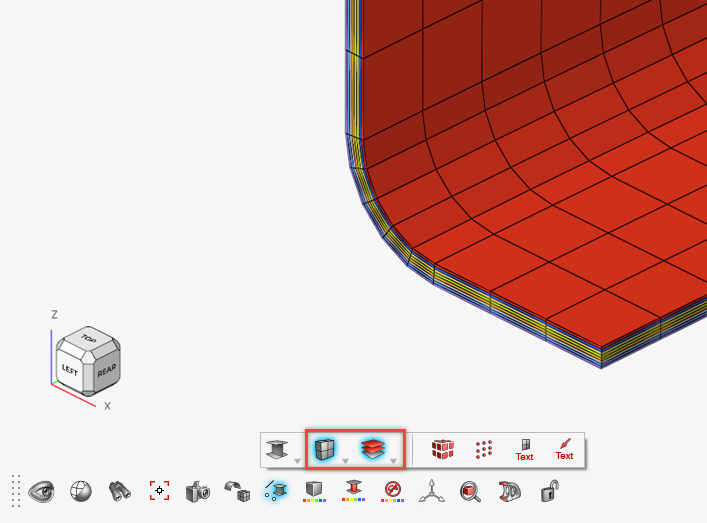The height and width of the screenshot is (523, 707).
Task: Toggle the highlighted beam visualization icon
Action: (275, 490)
